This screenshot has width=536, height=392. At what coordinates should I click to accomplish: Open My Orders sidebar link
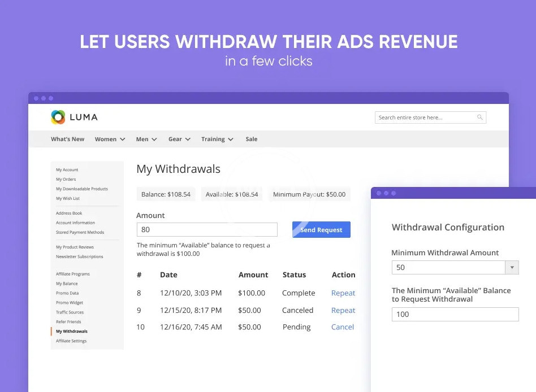click(66, 180)
